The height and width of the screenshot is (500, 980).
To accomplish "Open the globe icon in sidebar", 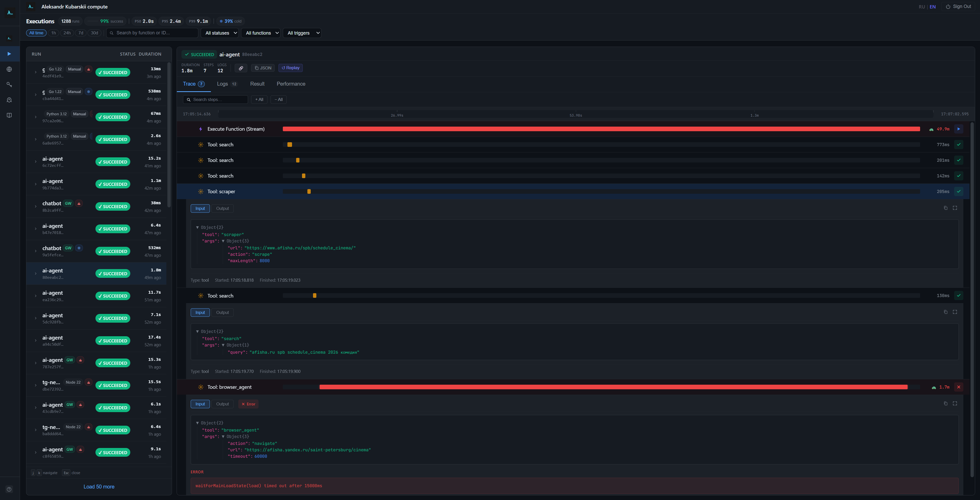I will point(9,69).
